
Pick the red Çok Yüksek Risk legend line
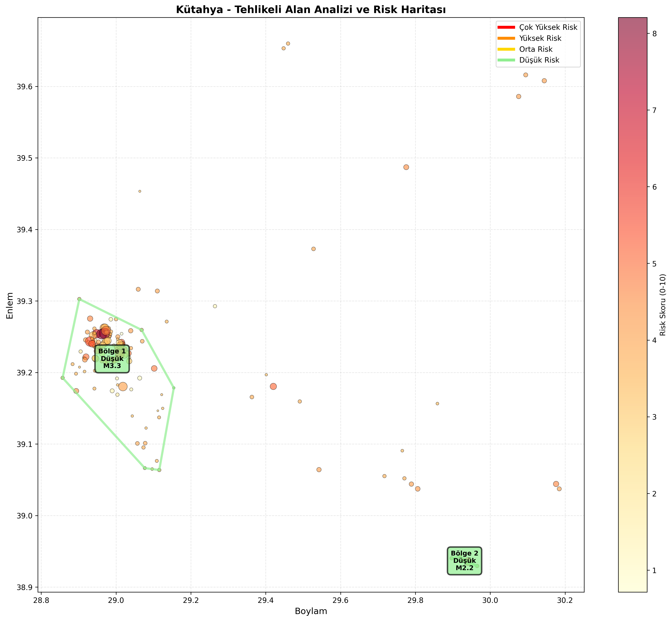pyautogui.click(x=506, y=27)
